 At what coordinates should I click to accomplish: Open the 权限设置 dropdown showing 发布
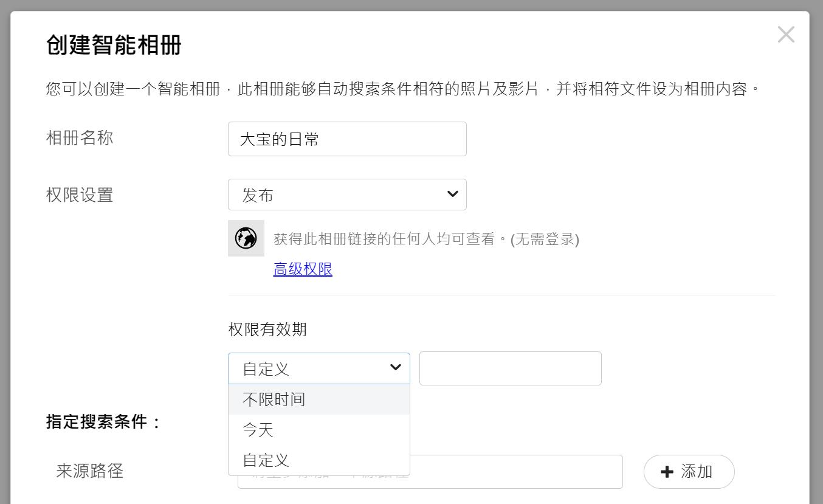[347, 194]
